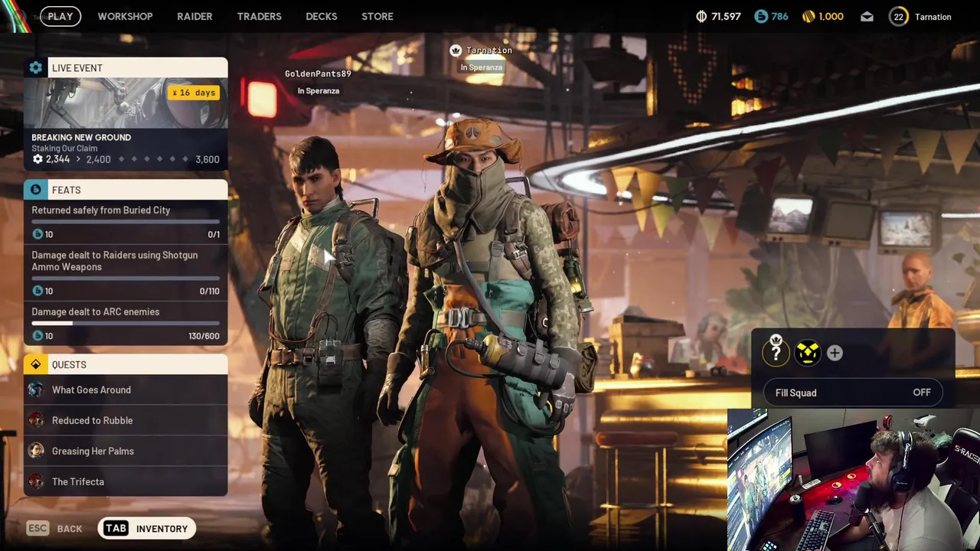Click the yellow emblem squad member icon
This screenshot has height=551, width=980.
(x=808, y=353)
